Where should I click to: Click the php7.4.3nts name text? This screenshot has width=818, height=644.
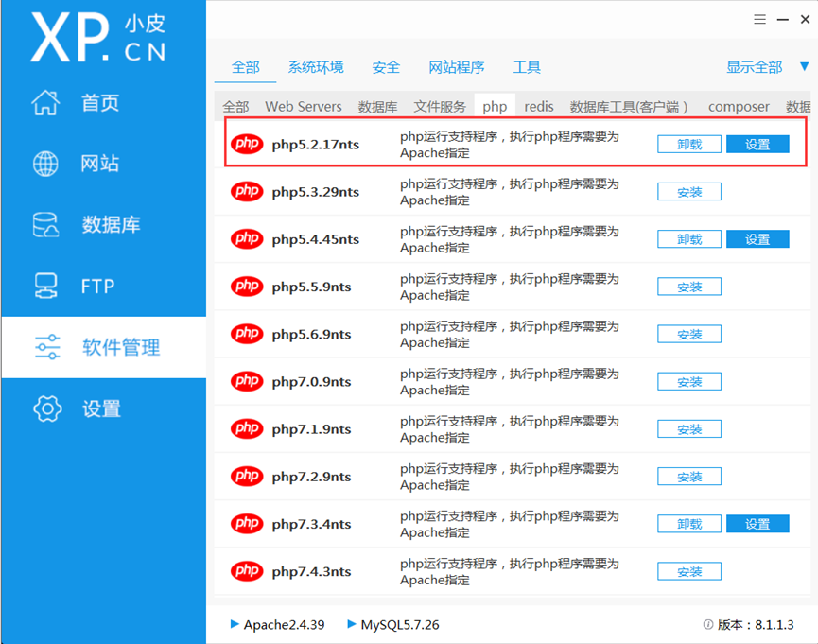tap(311, 572)
